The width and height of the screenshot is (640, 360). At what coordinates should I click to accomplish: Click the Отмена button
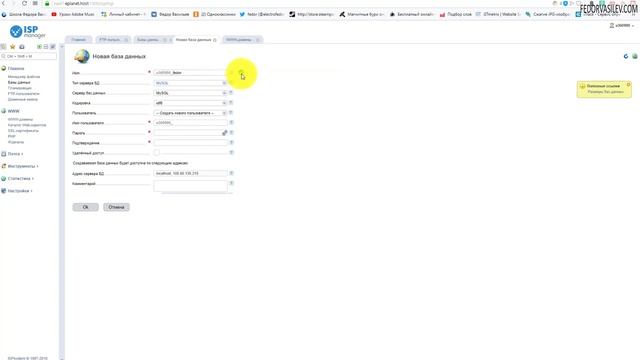116,207
